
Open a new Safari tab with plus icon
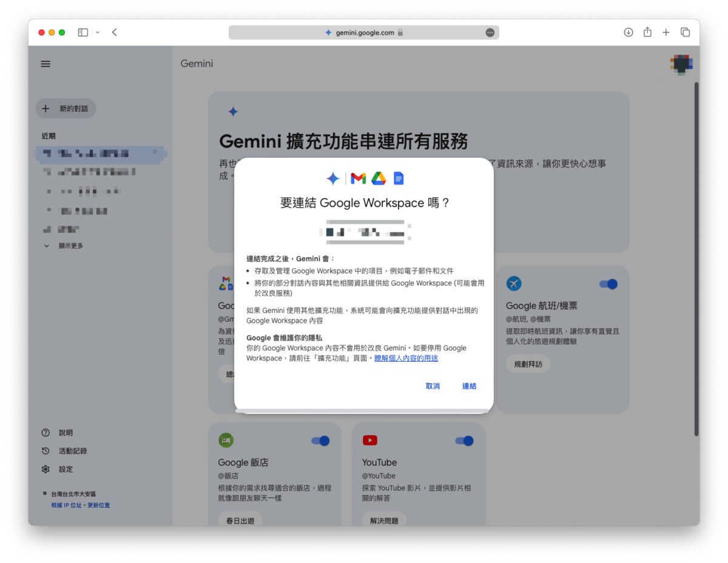pyautogui.click(x=666, y=32)
